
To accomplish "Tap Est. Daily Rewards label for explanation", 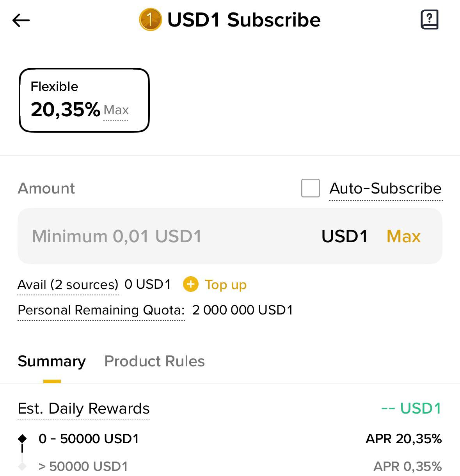I will coord(84,409).
